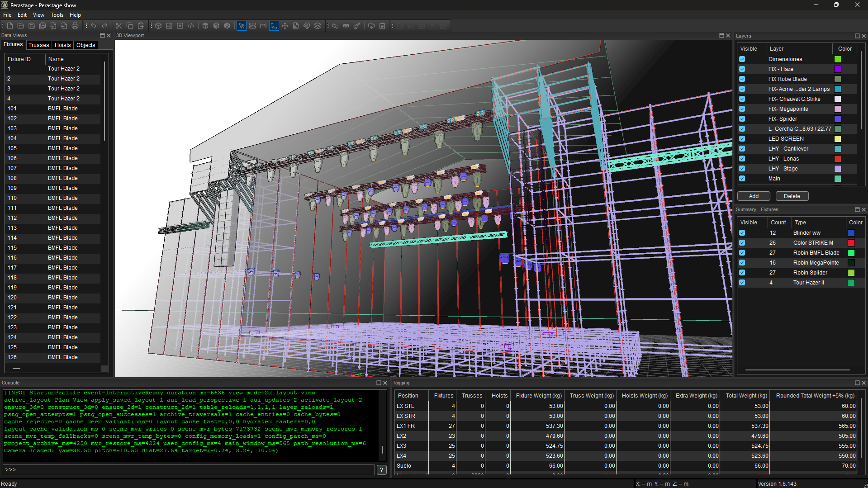
Task: Click the console help question mark button
Action: pyautogui.click(x=382, y=470)
